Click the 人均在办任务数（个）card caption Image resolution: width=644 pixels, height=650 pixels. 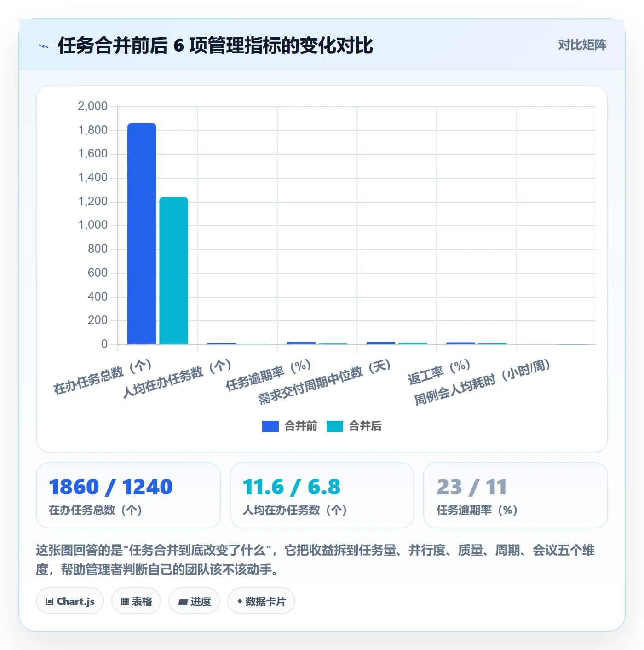[294, 510]
